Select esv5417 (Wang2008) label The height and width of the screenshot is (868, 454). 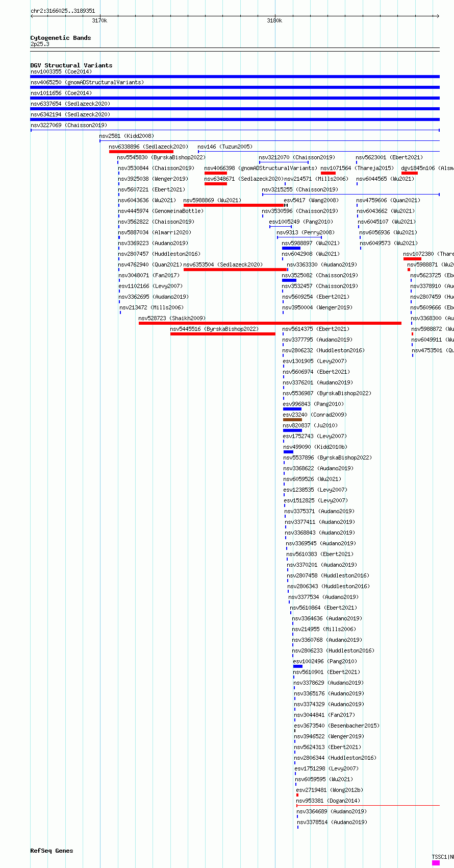click(x=311, y=200)
